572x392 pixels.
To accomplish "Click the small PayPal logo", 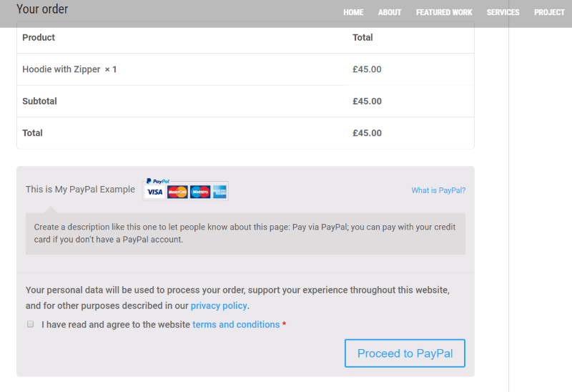I will [157, 181].
